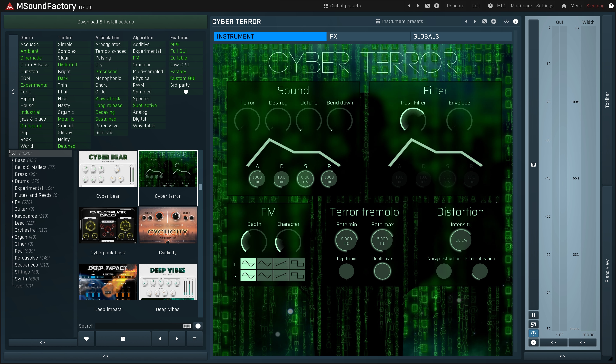The height and width of the screenshot is (364, 616).
Task: Click the random preset dice icon
Action: tap(123, 339)
